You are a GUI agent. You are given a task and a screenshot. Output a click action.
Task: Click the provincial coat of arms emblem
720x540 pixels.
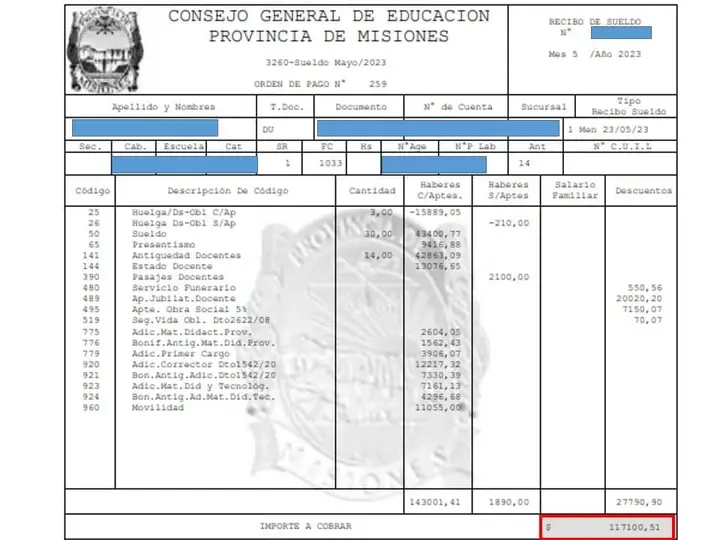104,49
